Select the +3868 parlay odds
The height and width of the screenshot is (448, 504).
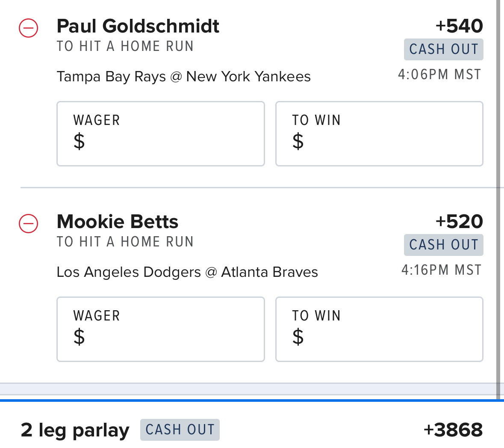tap(453, 430)
